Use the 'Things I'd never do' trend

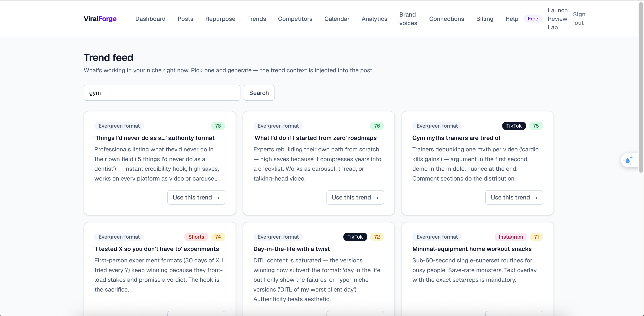[x=196, y=197]
